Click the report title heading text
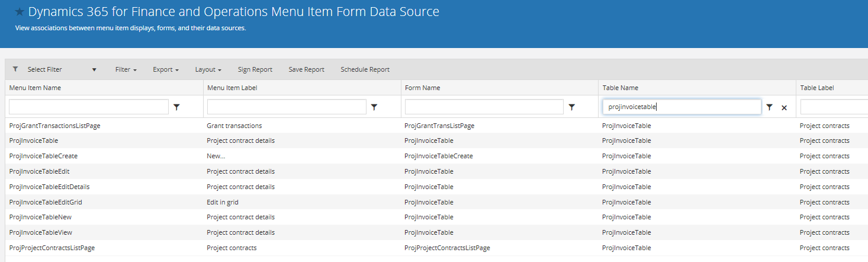Screen dimensions: 868x262 (234, 11)
